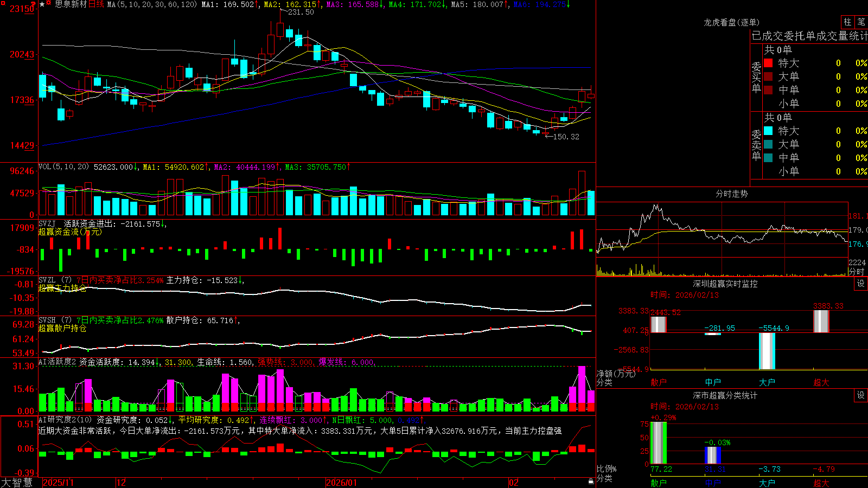The width and height of the screenshot is (868, 488).
Task: Click the 超赢散户持仓 label
Action: coord(62,328)
